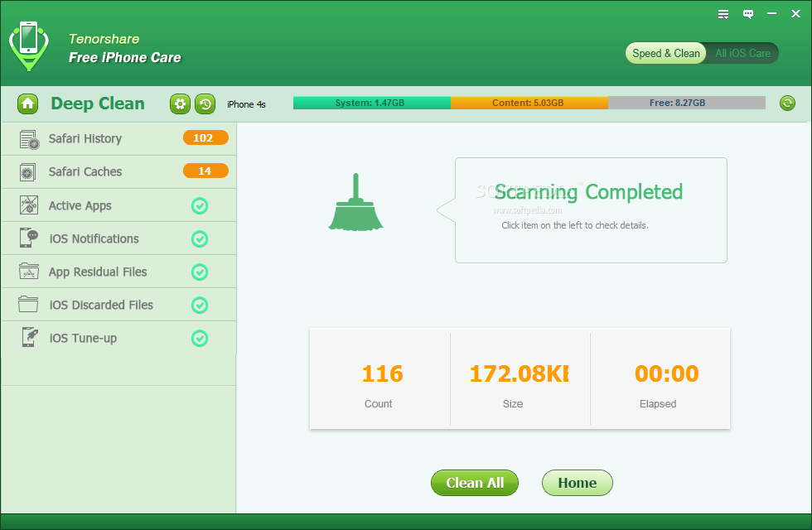
Task: Select Active Apps in the sidebar
Action: coord(118,205)
